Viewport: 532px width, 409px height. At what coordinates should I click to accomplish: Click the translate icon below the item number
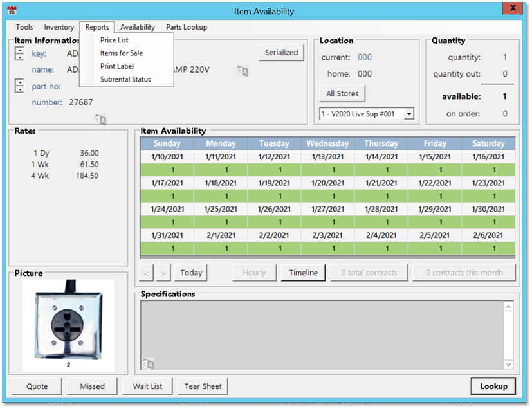coord(100,119)
